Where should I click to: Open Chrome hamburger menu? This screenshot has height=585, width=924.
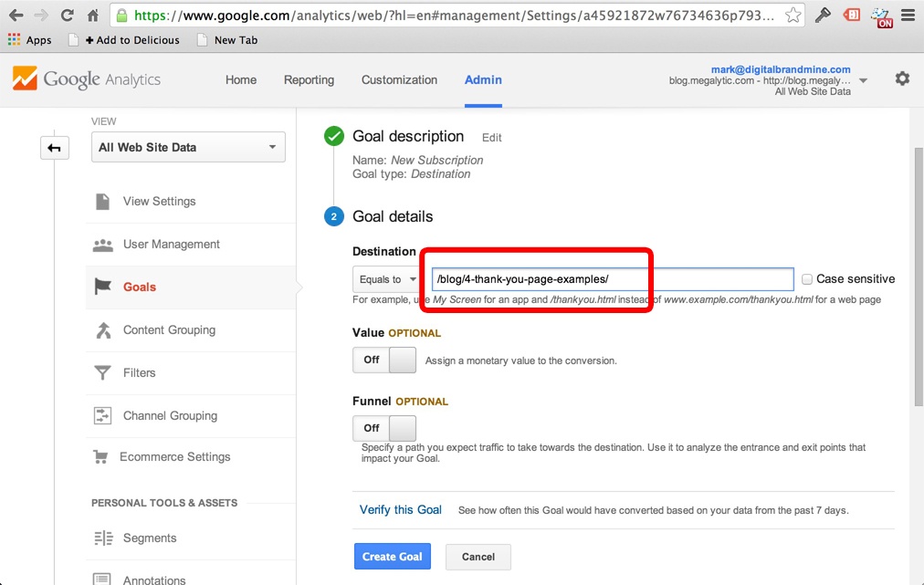(x=908, y=16)
